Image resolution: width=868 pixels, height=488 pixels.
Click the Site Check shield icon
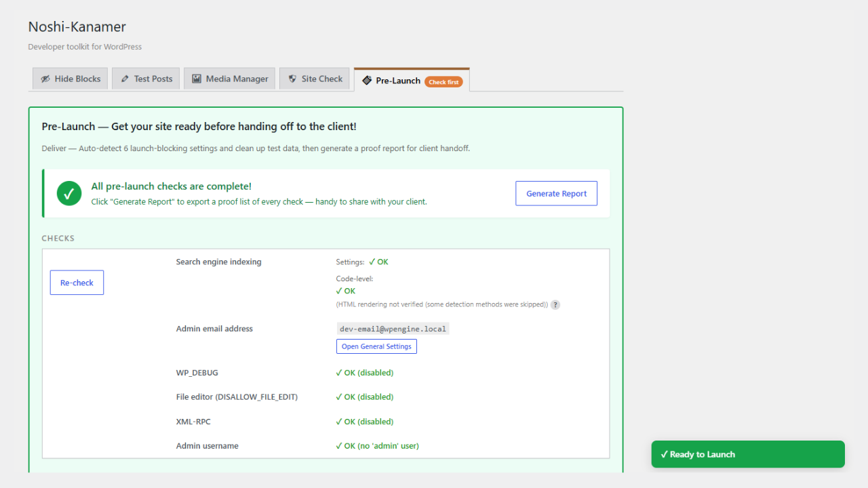[292, 79]
